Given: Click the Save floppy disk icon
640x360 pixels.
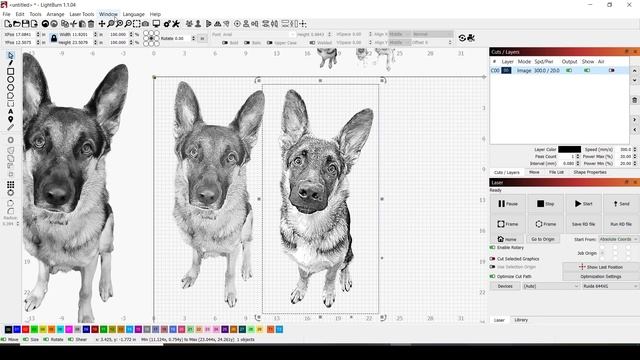Looking at the screenshot, I should point(25,24).
